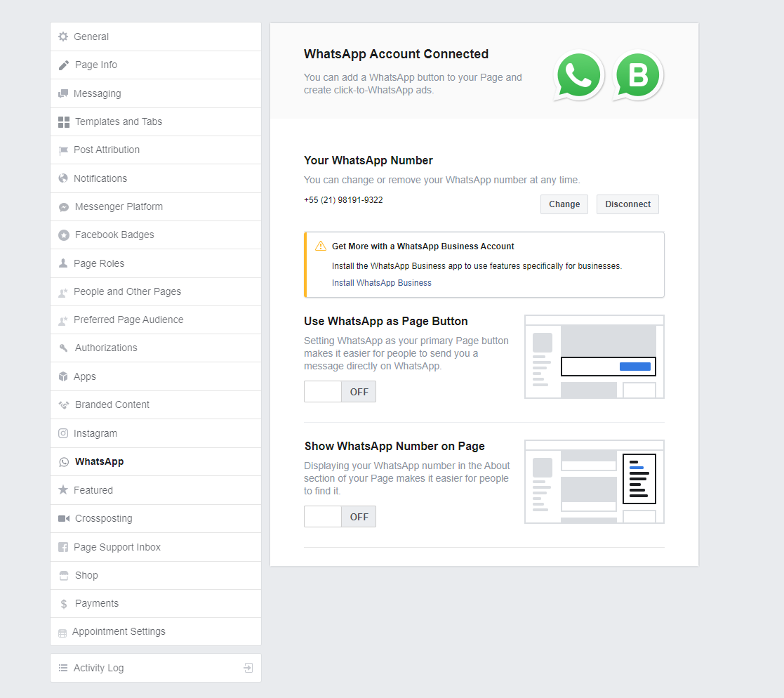The height and width of the screenshot is (698, 784).
Task: Turn on Show WhatsApp Number on Page
Action: [340, 517]
